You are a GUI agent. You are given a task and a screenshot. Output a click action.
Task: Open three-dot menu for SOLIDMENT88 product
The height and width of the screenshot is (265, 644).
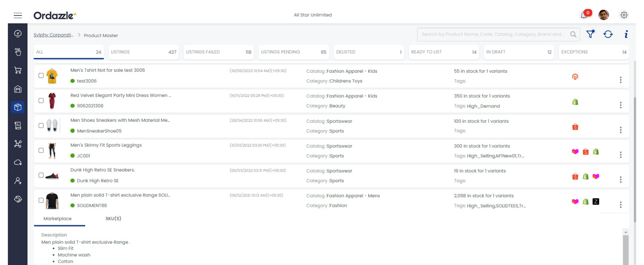[x=620, y=205]
